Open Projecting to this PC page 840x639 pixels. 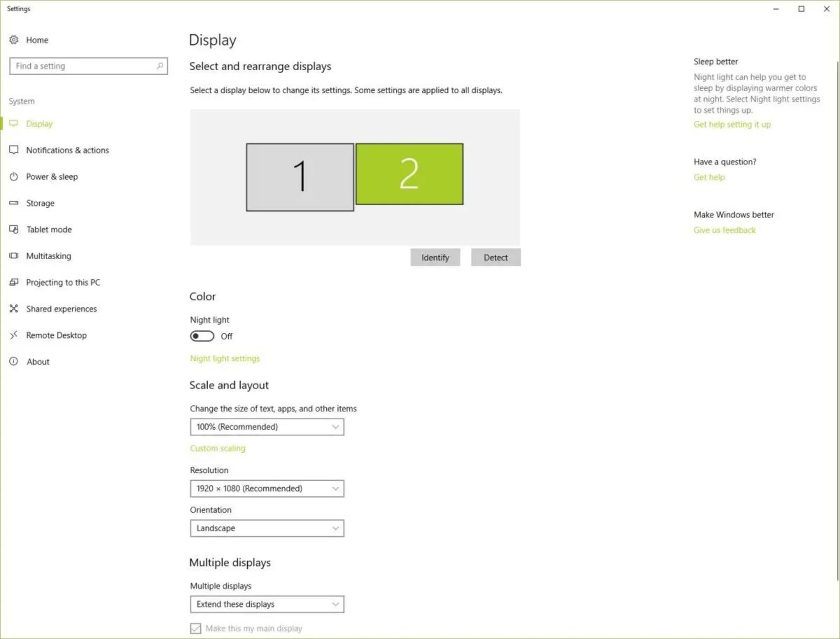pyautogui.click(x=63, y=283)
